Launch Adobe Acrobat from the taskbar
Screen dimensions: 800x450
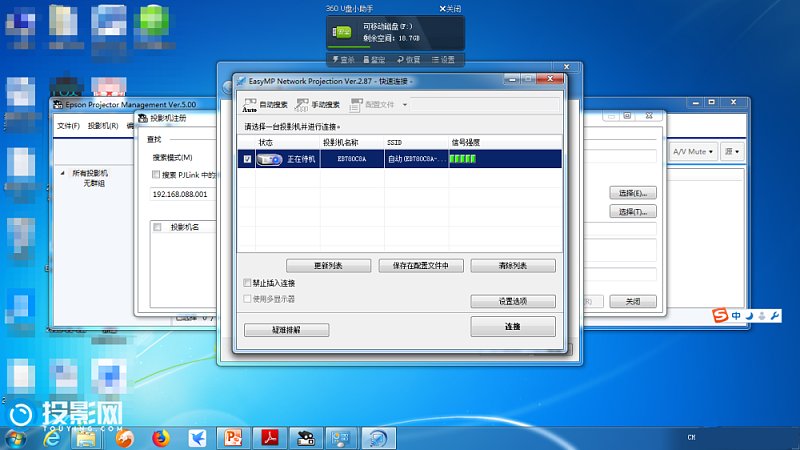[270, 438]
